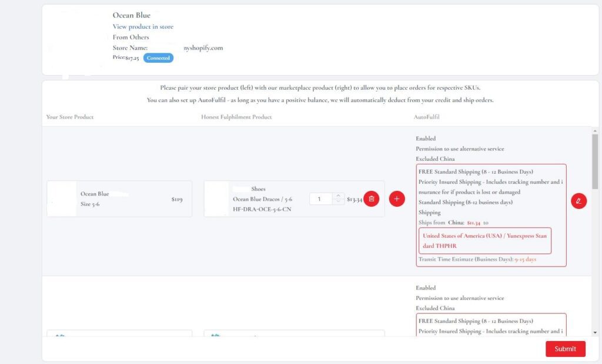Click the Dracos marketplace product thumbnail
Viewport: 602px width, 364px height.
point(217,199)
